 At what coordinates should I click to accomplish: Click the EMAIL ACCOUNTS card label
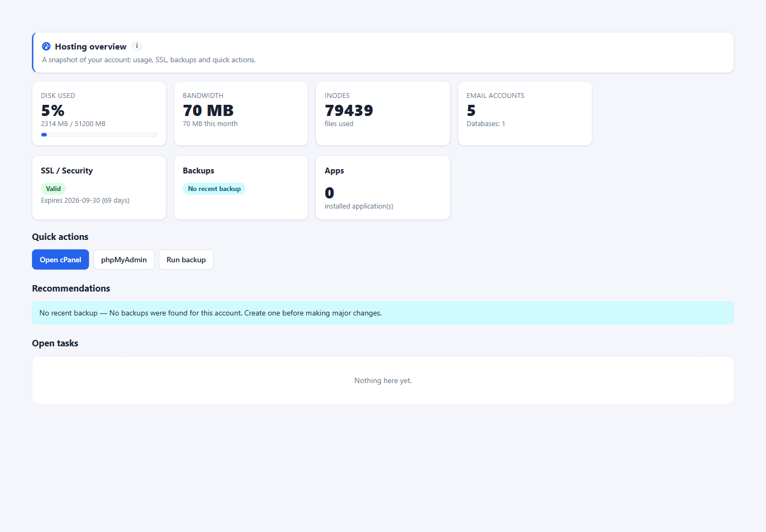tap(496, 96)
